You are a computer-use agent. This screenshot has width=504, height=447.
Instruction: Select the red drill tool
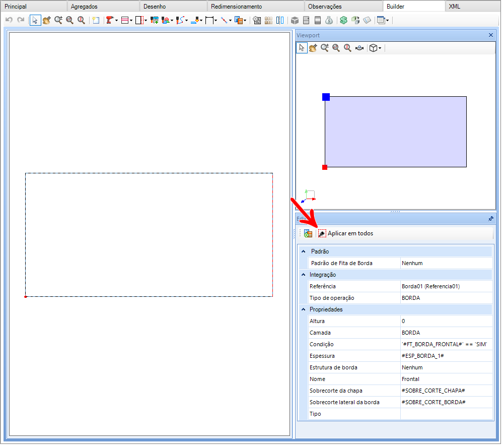(110, 20)
